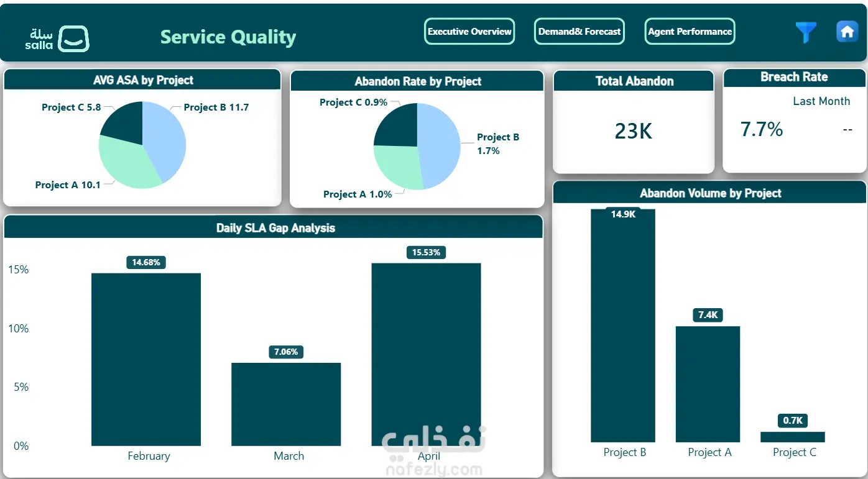The height and width of the screenshot is (479, 868).
Task: Navigate to Demand & Forecast page
Action: click(x=579, y=31)
